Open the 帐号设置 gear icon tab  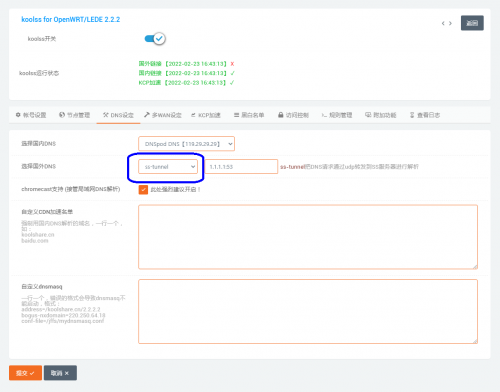point(18,115)
